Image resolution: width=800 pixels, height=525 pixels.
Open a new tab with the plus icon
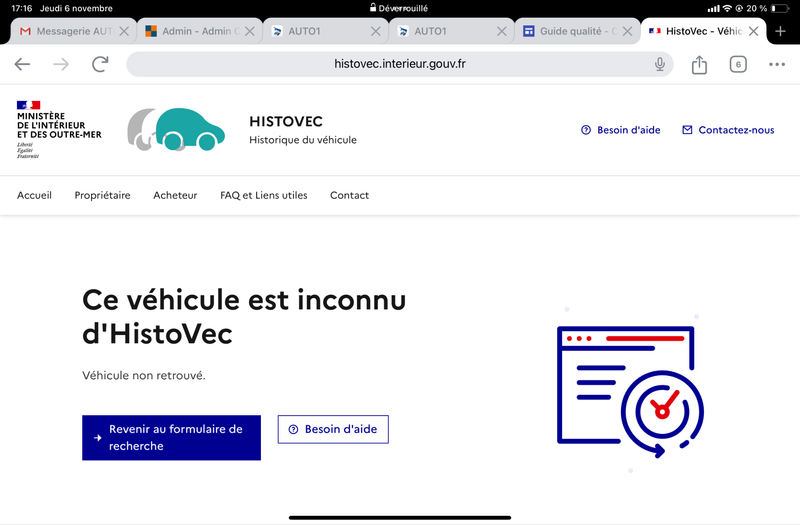coord(780,31)
